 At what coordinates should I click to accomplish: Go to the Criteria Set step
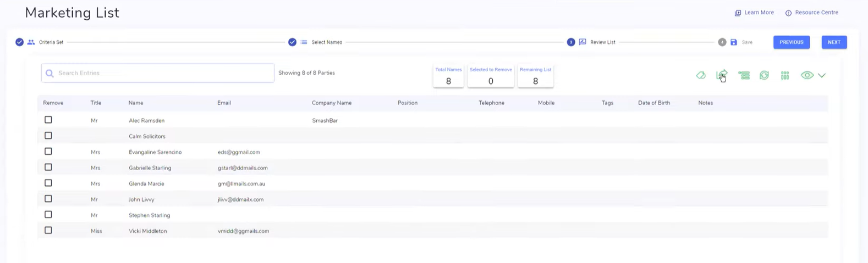tap(51, 42)
